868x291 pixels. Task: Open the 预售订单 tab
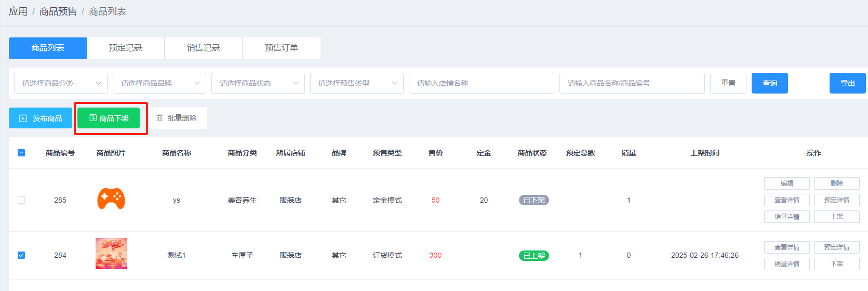point(281,48)
